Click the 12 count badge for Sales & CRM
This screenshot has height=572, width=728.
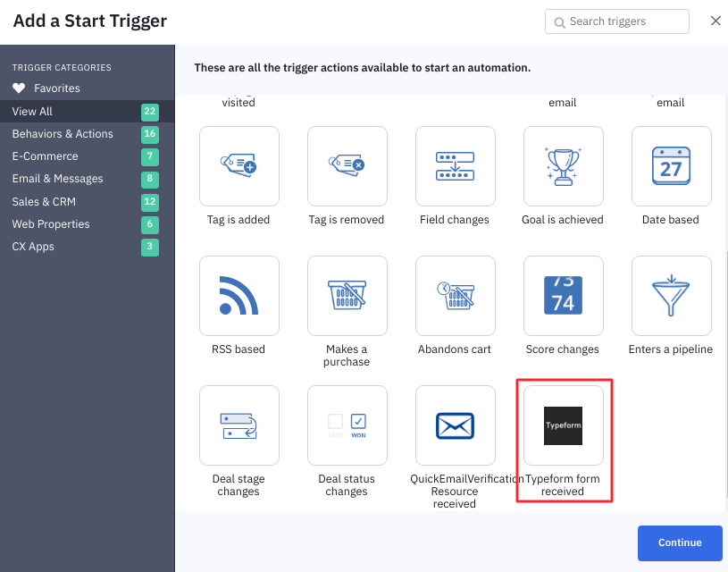(x=150, y=202)
